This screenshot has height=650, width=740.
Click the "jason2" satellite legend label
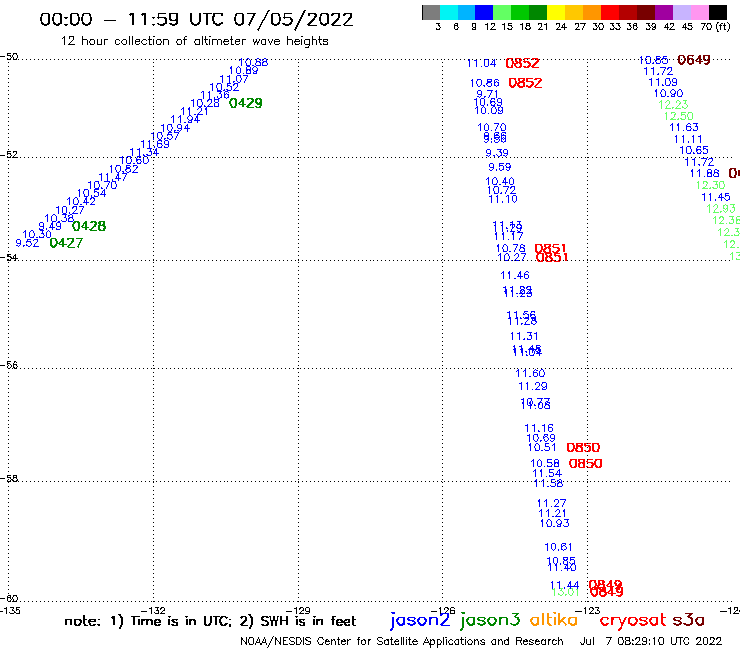point(420,620)
